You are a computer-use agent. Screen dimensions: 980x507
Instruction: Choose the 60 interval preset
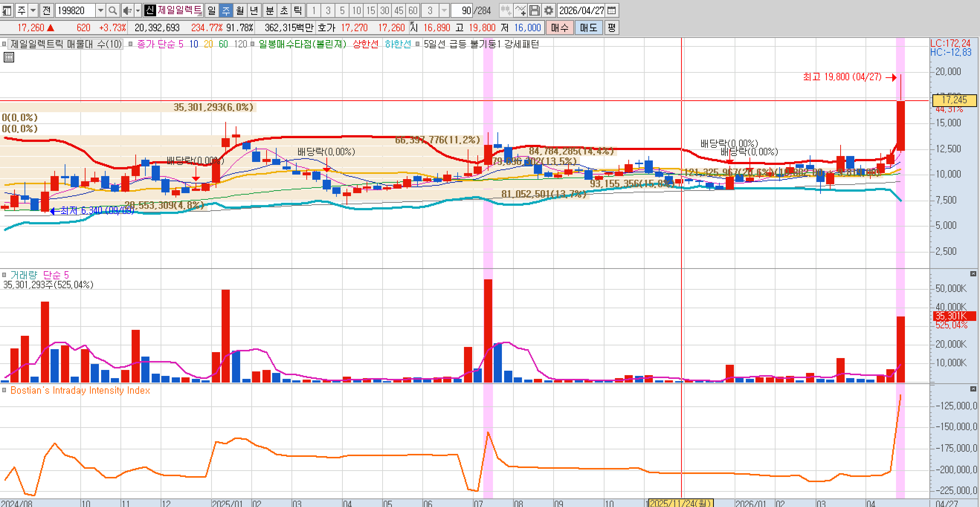click(x=413, y=11)
